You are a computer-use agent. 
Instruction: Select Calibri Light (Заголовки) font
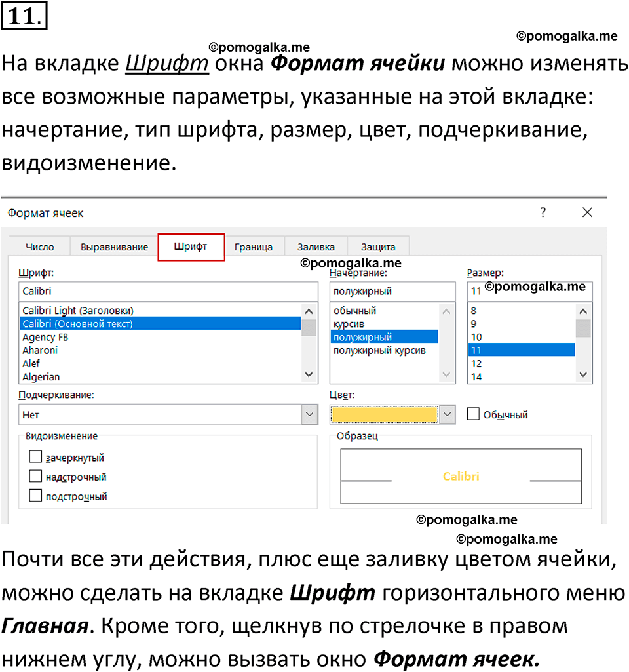pos(160,310)
